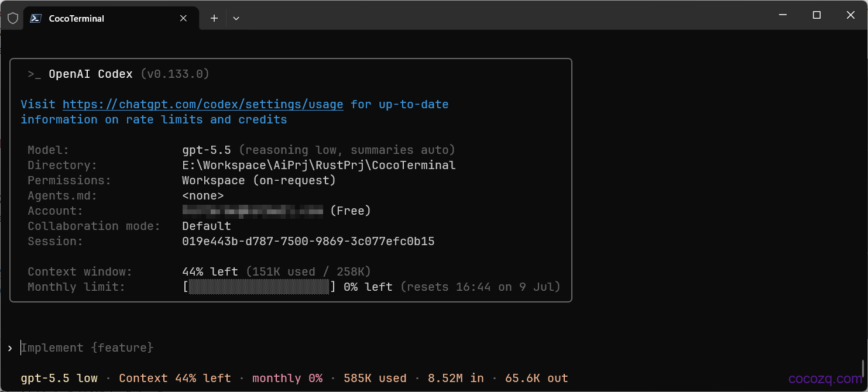
Task: Click 'monthly 0%' in status line
Action: (287, 378)
